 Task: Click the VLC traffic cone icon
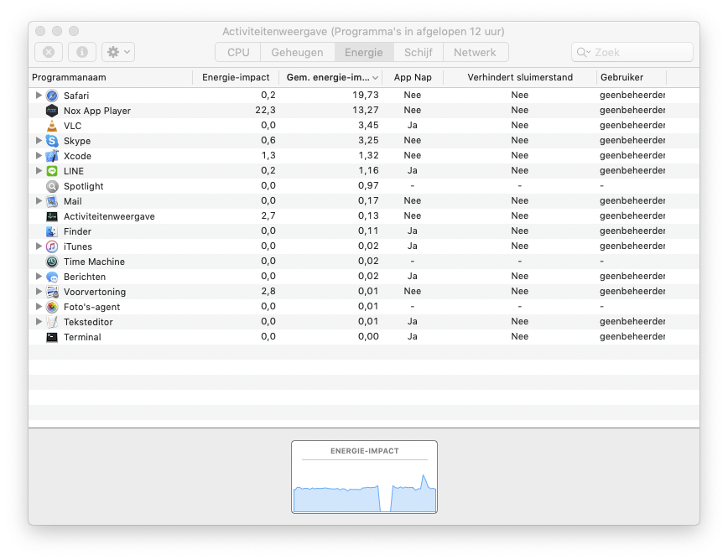click(52, 126)
